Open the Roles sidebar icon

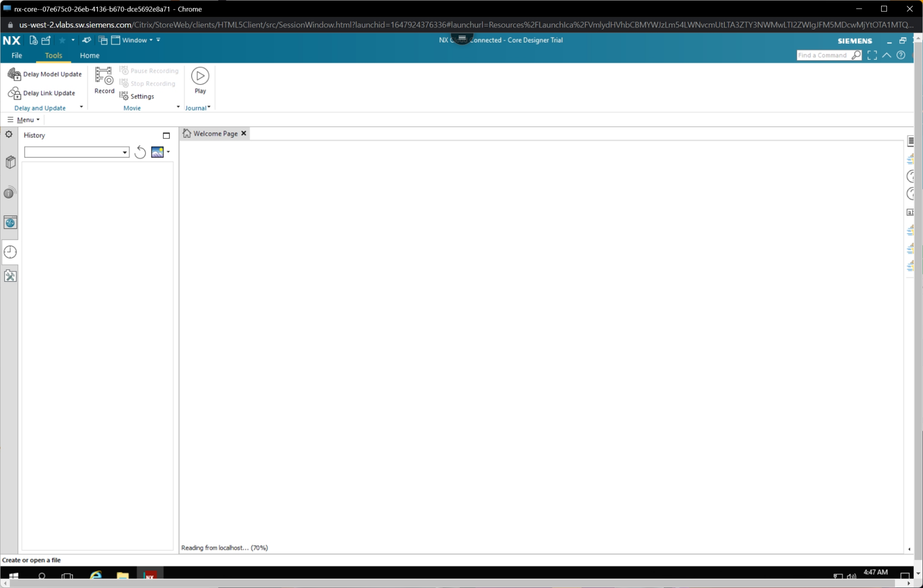click(x=10, y=276)
